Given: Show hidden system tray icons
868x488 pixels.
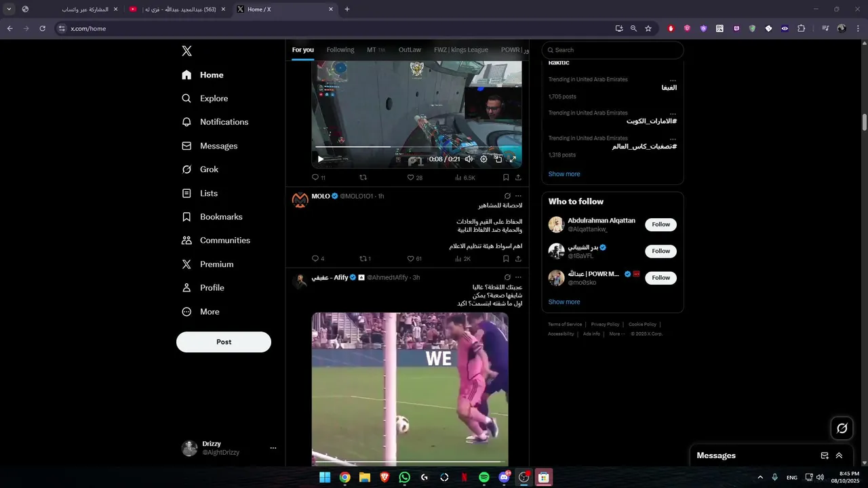Looking at the screenshot, I should pyautogui.click(x=760, y=477).
